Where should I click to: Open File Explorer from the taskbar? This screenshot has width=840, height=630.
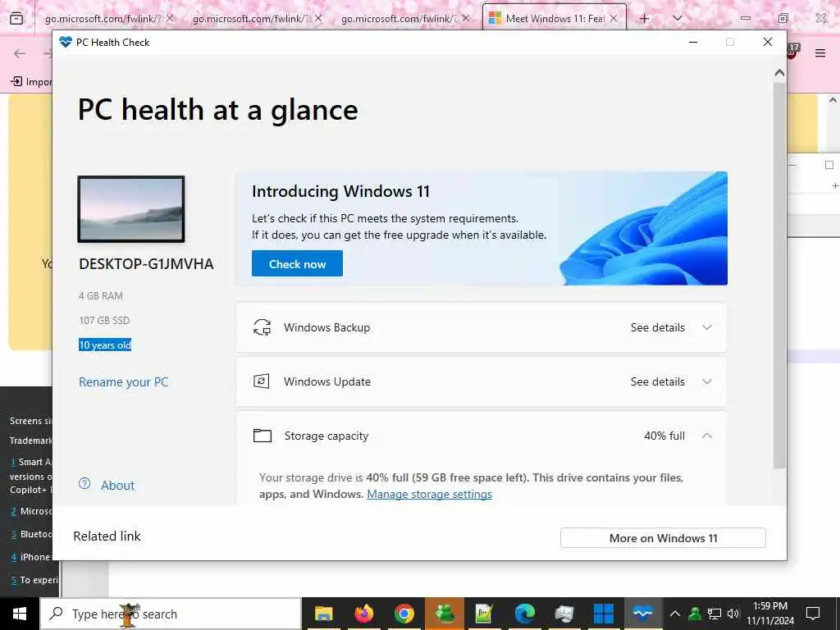(323, 614)
